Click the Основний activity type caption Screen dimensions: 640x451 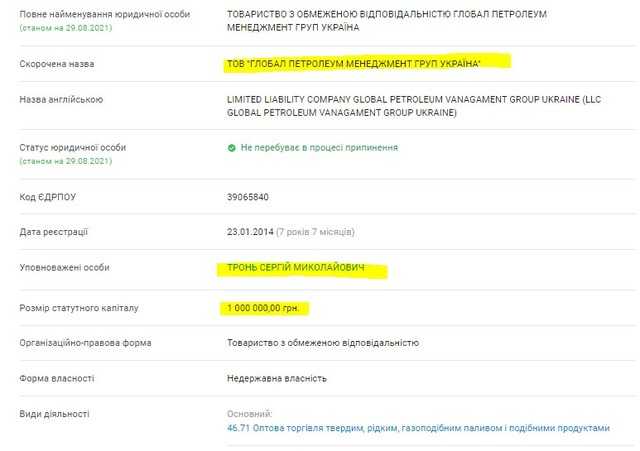[x=249, y=414]
